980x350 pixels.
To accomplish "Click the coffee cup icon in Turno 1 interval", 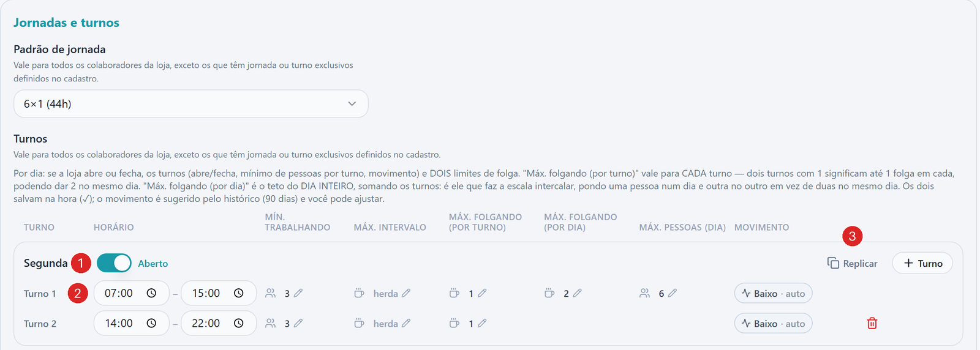I will tap(360, 293).
